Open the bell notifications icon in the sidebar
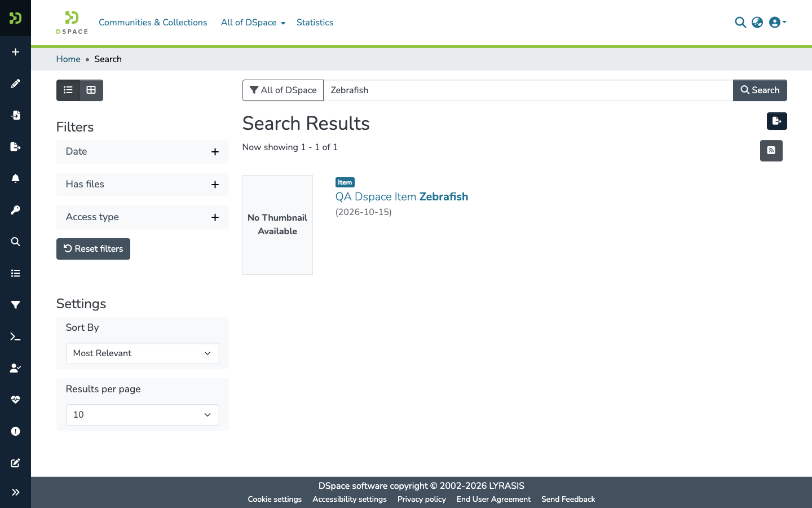This screenshot has width=812, height=508. coord(15,178)
